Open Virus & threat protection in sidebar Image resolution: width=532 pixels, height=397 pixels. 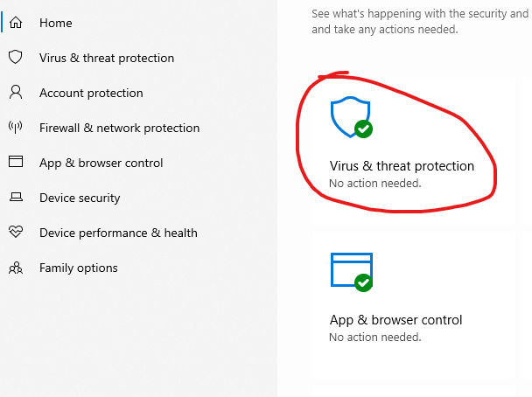click(x=107, y=58)
